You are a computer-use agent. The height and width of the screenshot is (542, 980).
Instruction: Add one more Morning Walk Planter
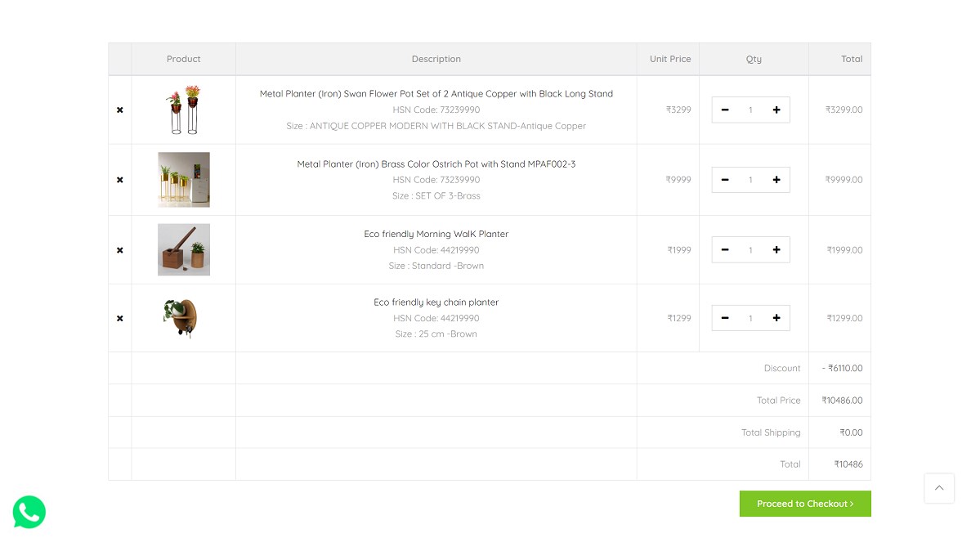pos(776,250)
